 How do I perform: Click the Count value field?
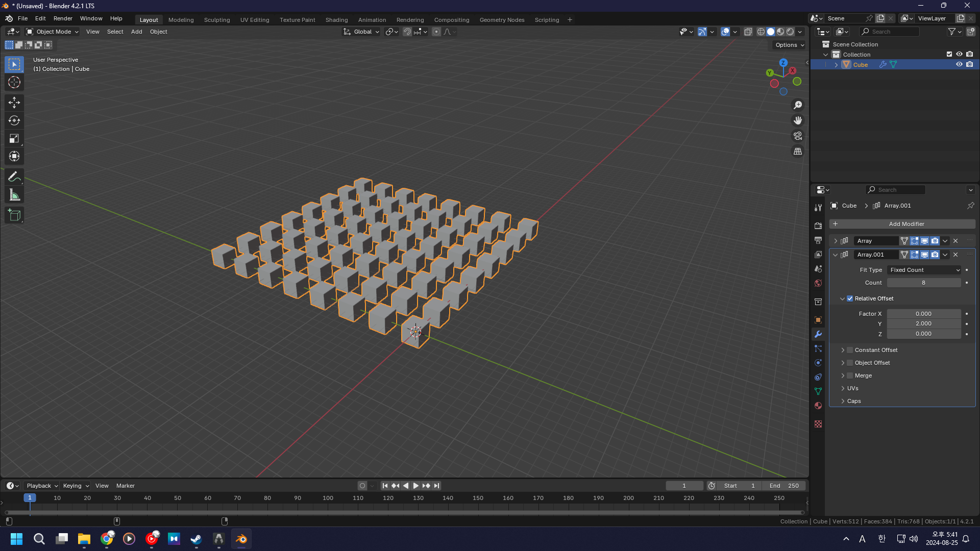tap(924, 283)
